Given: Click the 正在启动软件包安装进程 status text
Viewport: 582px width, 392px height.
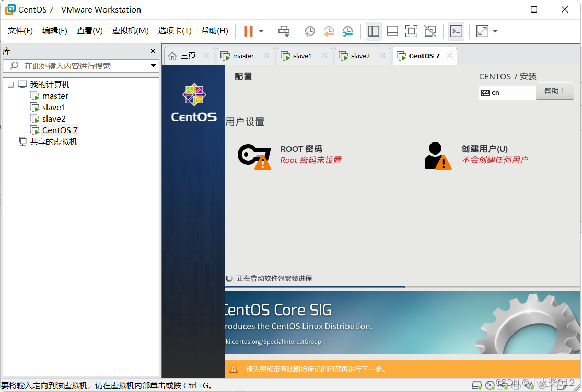Looking at the screenshot, I should pyautogui.click(x=274, y=279).
